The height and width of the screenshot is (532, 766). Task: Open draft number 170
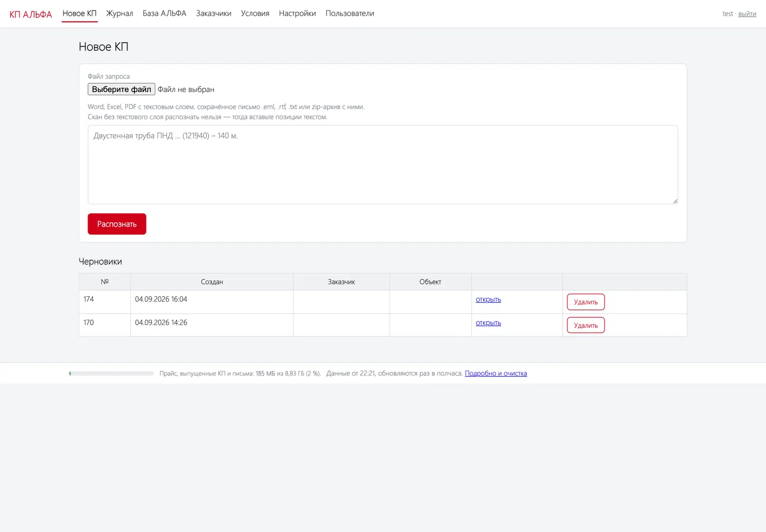(x=488, y=323)
